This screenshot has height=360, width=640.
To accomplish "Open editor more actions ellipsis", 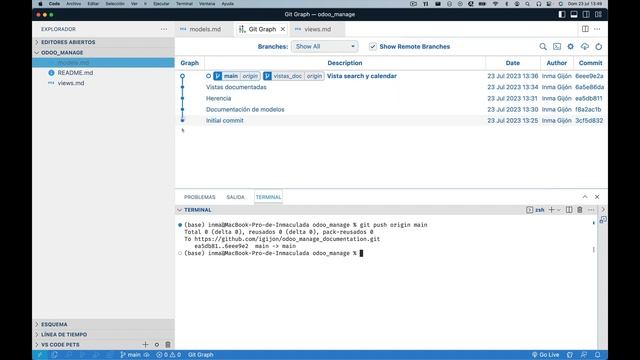I will point(597,29).
